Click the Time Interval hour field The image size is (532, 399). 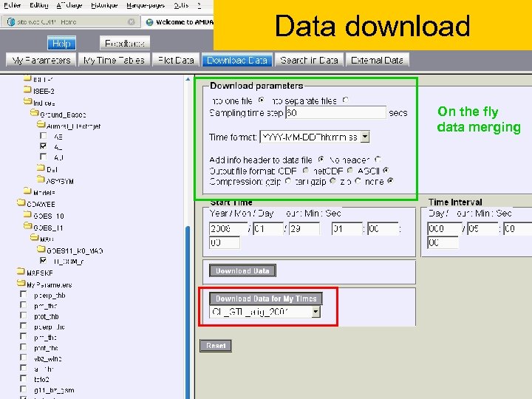point(482,228)
